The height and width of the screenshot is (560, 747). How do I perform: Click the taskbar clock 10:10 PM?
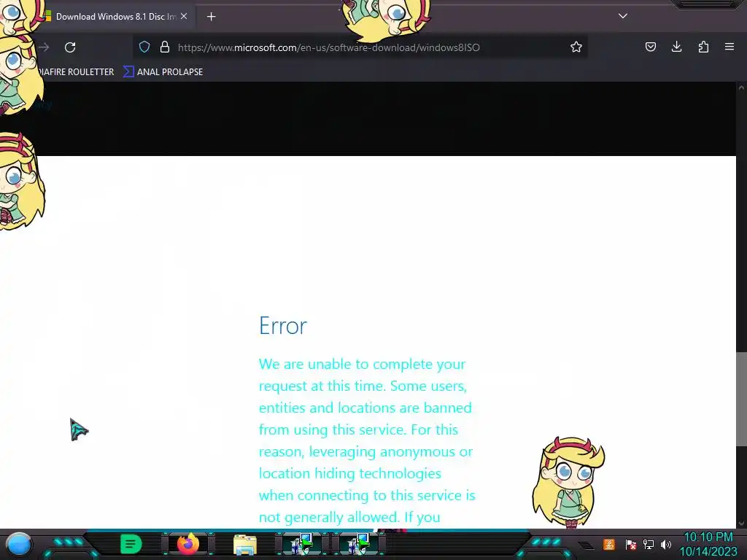(x=708, y=537)
